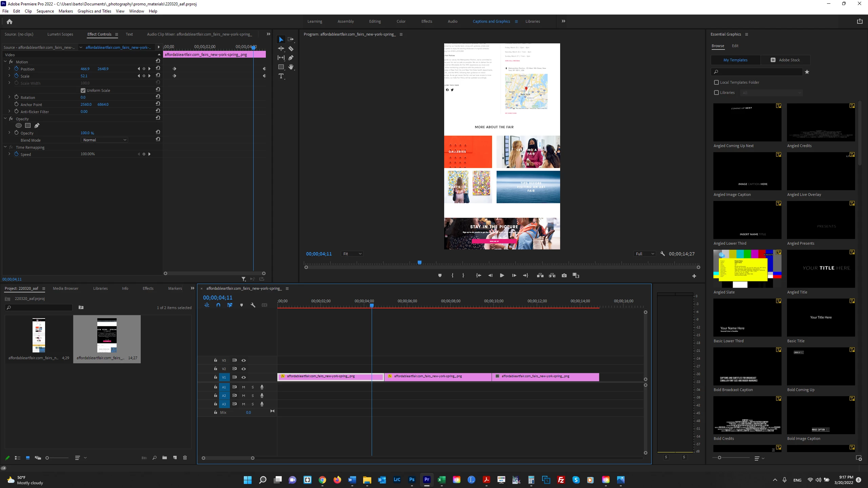Image resolution: width=868 pixels, height=488 pixels.
Task: Toggle V2 track output eye icon
Action: tap(243, 369)
